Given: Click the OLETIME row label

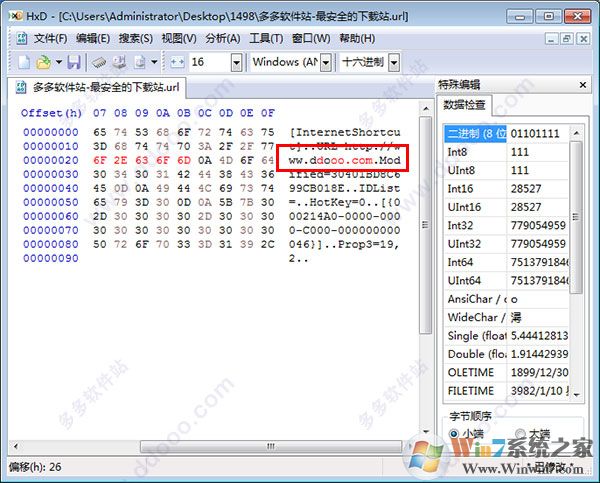Looking at the screenshot, I should tap(470, 372).
